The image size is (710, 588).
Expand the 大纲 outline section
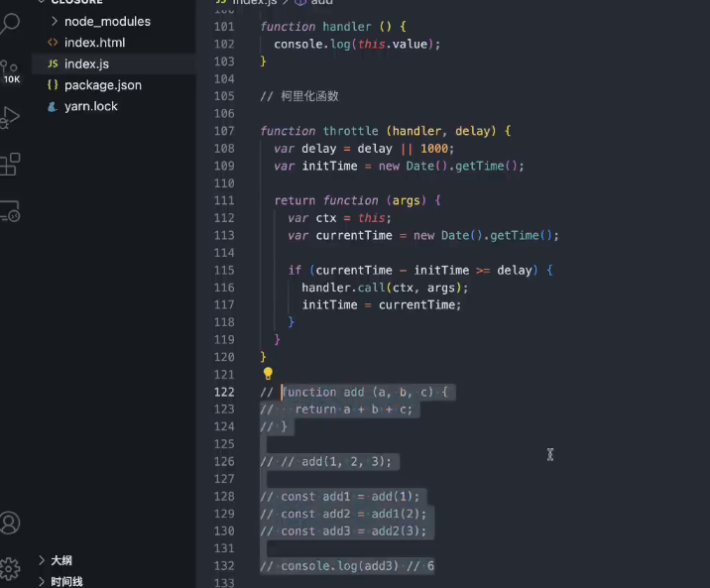(42, 560)
